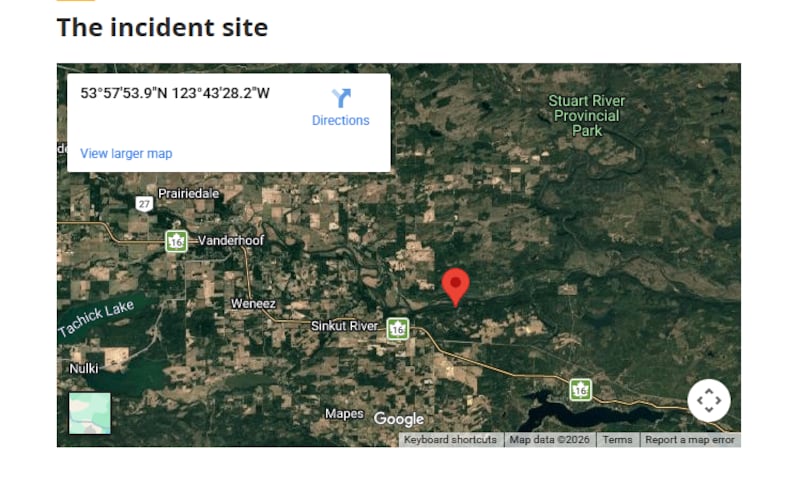Click the coordinates text in info card
This screenshot has width=800, height=487.
(x=175, y=93)
